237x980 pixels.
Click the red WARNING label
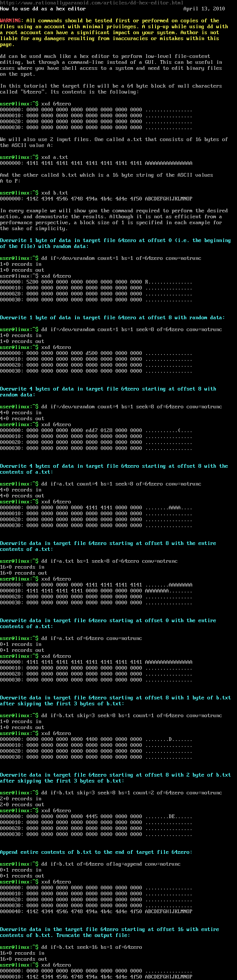11,20
